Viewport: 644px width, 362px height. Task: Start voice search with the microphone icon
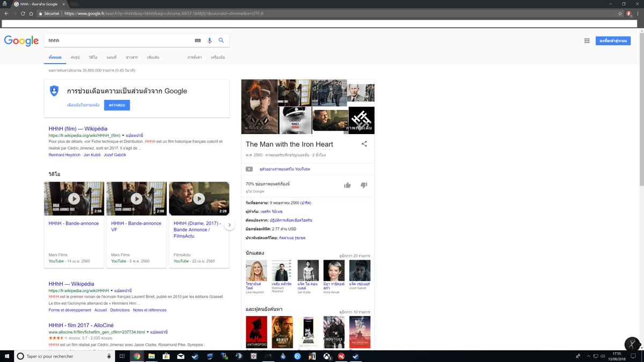click(209, 40)
